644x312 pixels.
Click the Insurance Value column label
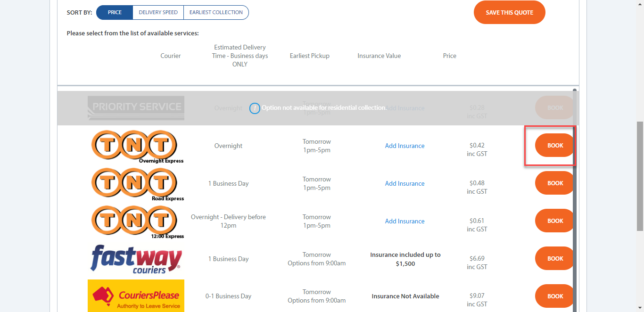(x=379, y=56)
